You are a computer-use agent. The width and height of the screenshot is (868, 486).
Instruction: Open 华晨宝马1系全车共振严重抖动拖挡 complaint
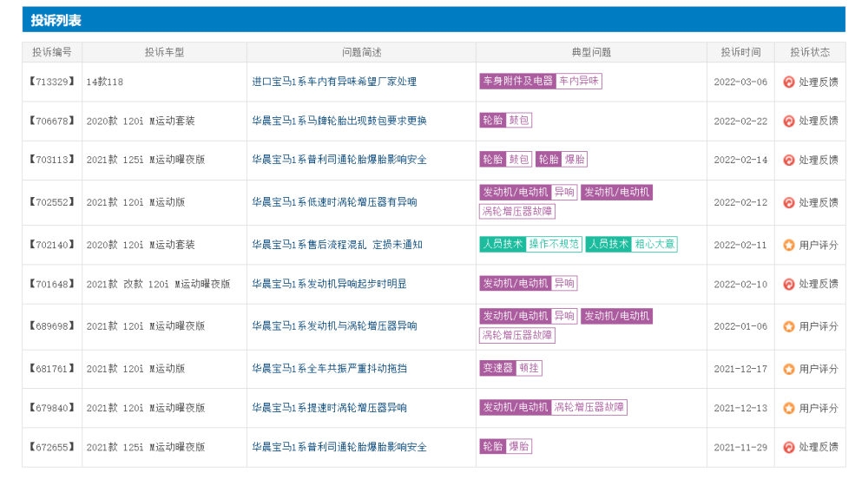(329, 369)
